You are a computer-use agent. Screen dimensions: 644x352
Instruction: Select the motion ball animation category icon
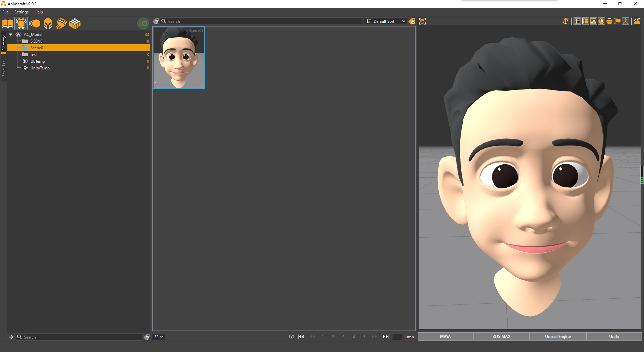(35, 23)
